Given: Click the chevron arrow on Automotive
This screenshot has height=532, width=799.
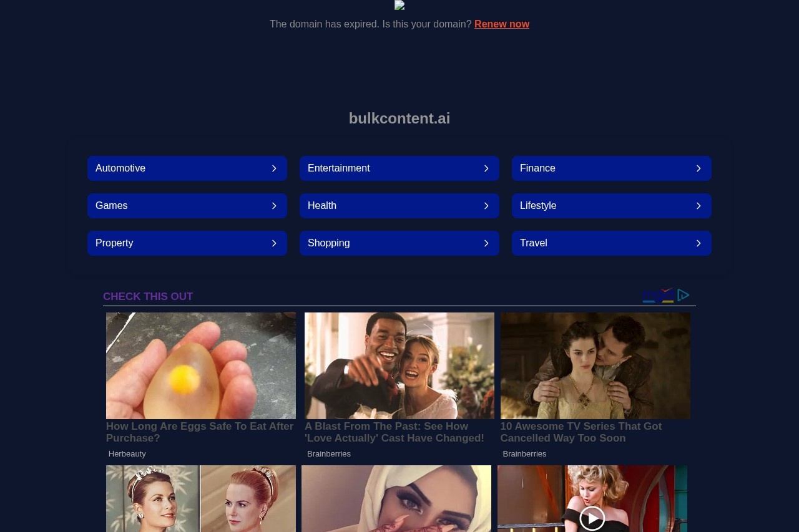Looking at the screenshot, I should coord(274,168).
